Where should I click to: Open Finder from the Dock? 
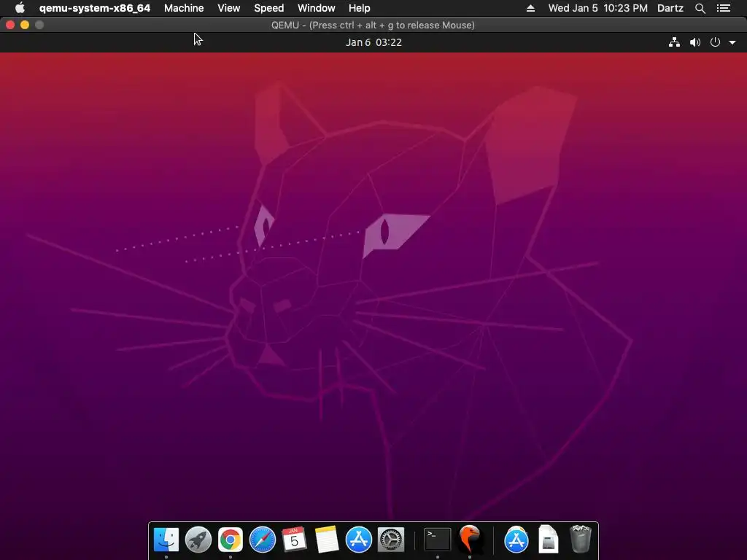[166, 540]
